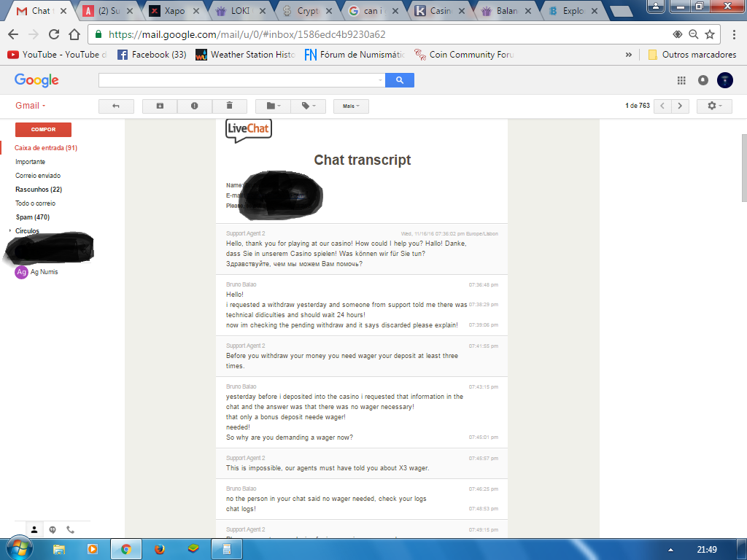Image resolution: width=747 pixels, height=560 pixels.
Task: Report spam with the exclamation icon
Action: click(x=194, y=106)
